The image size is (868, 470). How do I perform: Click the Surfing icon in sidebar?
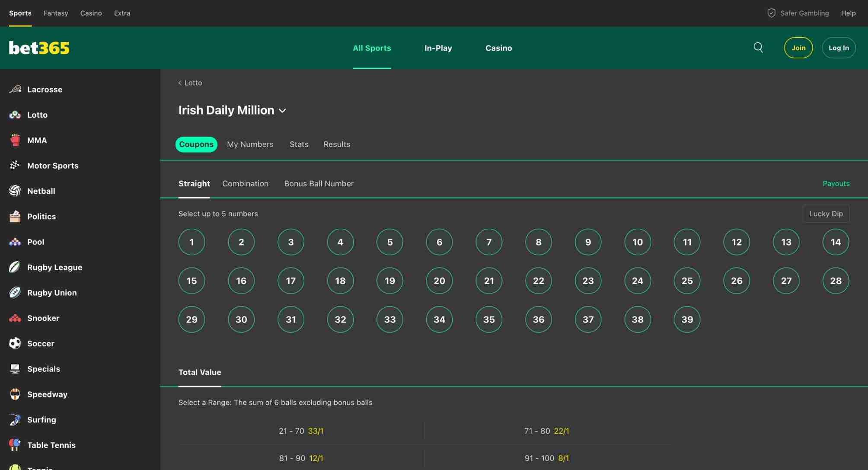coord(15,419)
